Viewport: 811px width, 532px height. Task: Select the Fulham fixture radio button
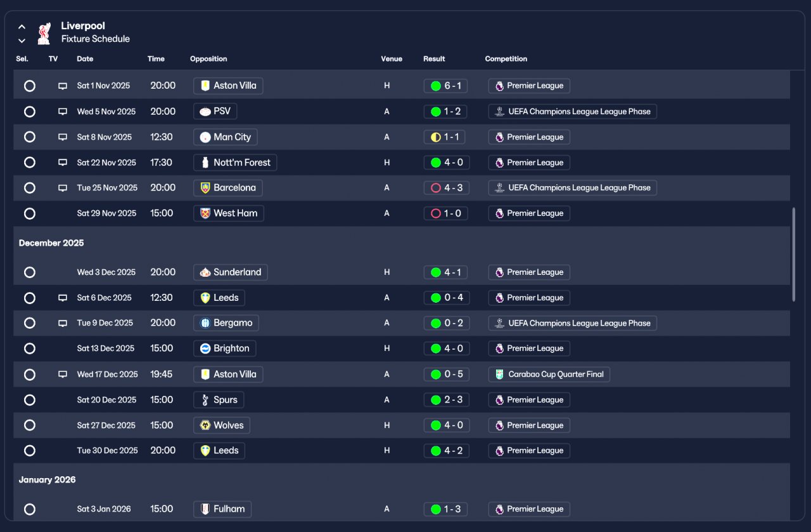[x=30, y=509]
